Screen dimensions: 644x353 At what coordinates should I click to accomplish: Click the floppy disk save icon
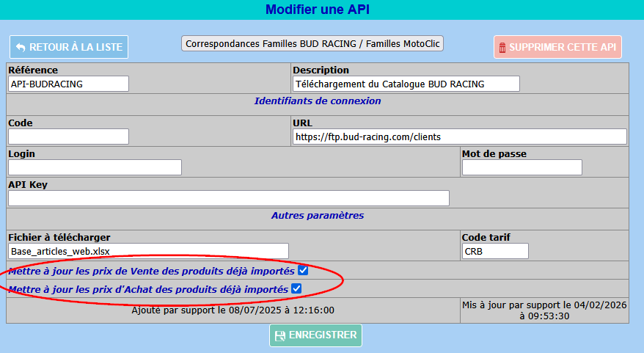pyautogui.click(x=279, y=335)
